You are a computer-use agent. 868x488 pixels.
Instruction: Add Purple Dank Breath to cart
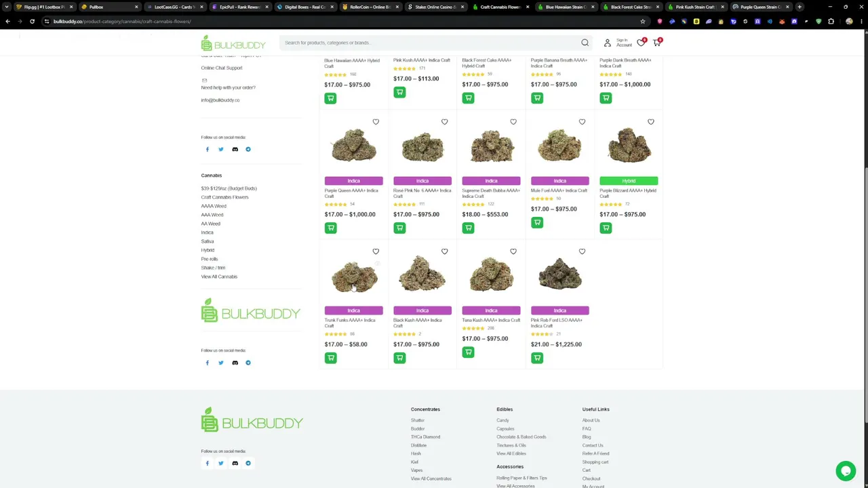click(x=606, y=98)
